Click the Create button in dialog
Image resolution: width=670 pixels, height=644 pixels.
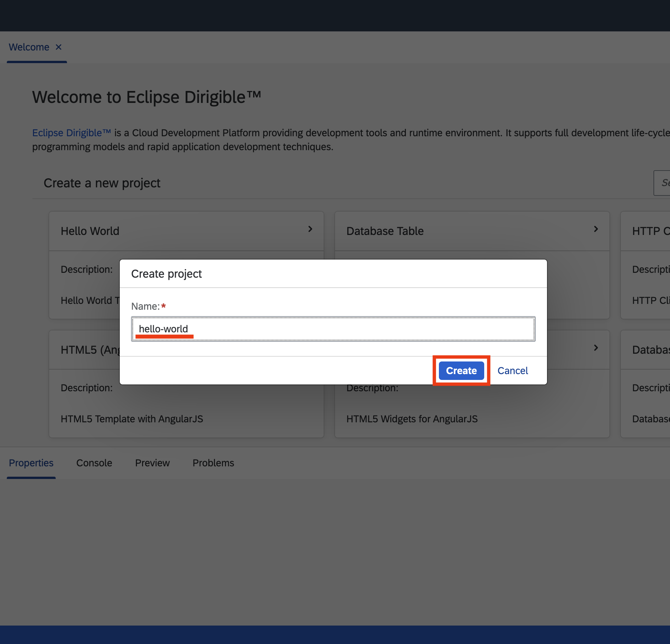point(461,371)
